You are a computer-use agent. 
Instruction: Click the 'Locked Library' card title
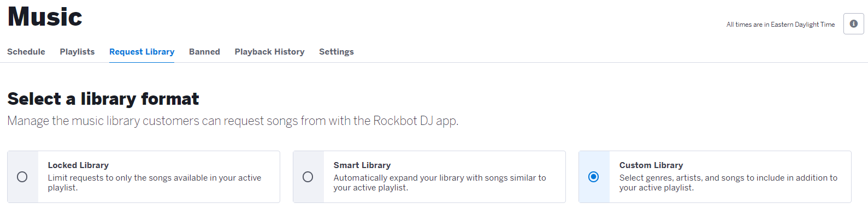pyautogui.click(x=78, y=165)
